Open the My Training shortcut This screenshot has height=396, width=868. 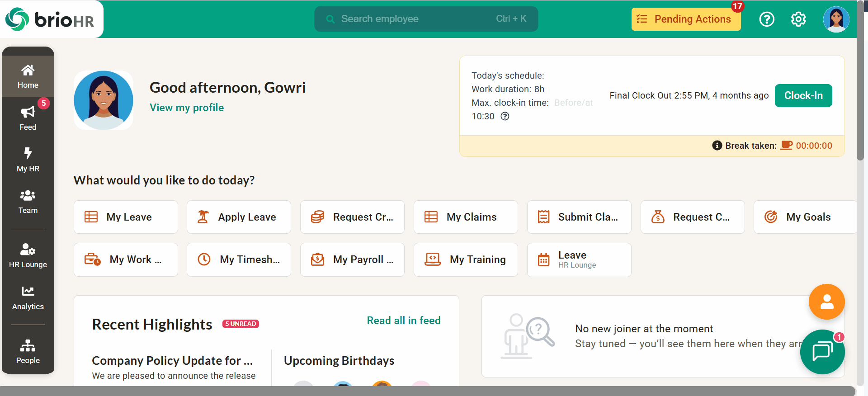pyautogui.click(x=466, y=259)
